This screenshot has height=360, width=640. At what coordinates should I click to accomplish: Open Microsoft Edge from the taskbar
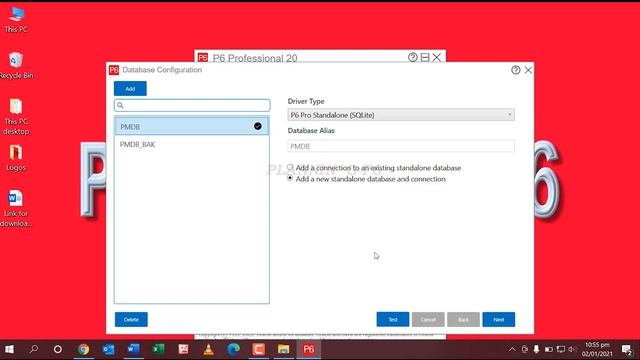coord(233,349)
